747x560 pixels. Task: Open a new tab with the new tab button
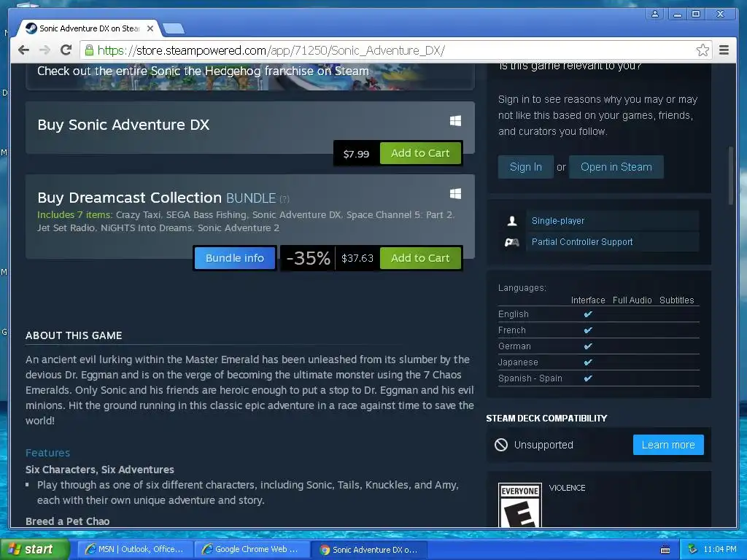point(174,29)
